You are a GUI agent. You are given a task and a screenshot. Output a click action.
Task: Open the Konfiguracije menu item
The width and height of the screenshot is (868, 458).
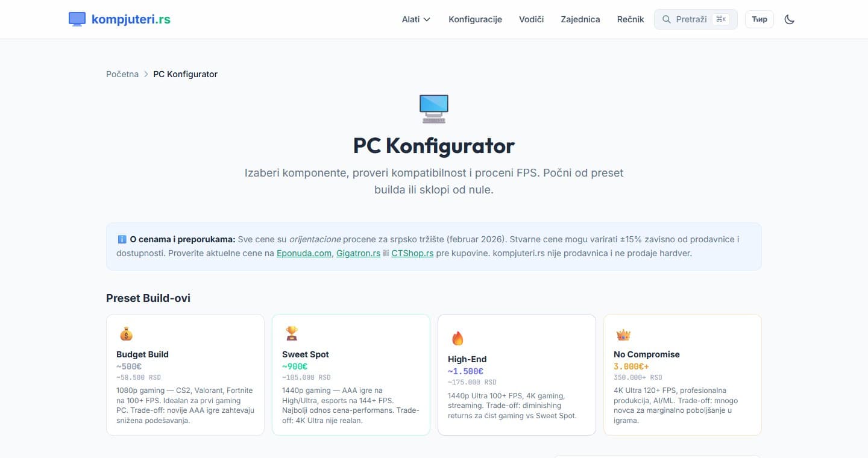pyautogui.click(x=475, y=19)
